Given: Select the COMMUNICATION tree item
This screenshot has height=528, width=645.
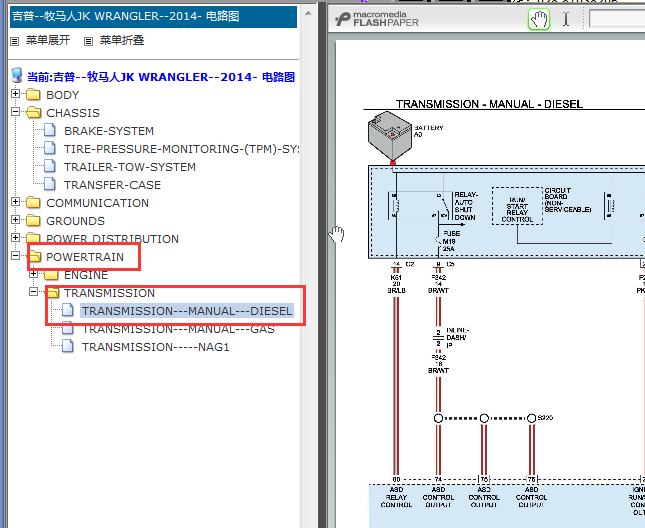Looking at the screenshot, I should [97, 203].
